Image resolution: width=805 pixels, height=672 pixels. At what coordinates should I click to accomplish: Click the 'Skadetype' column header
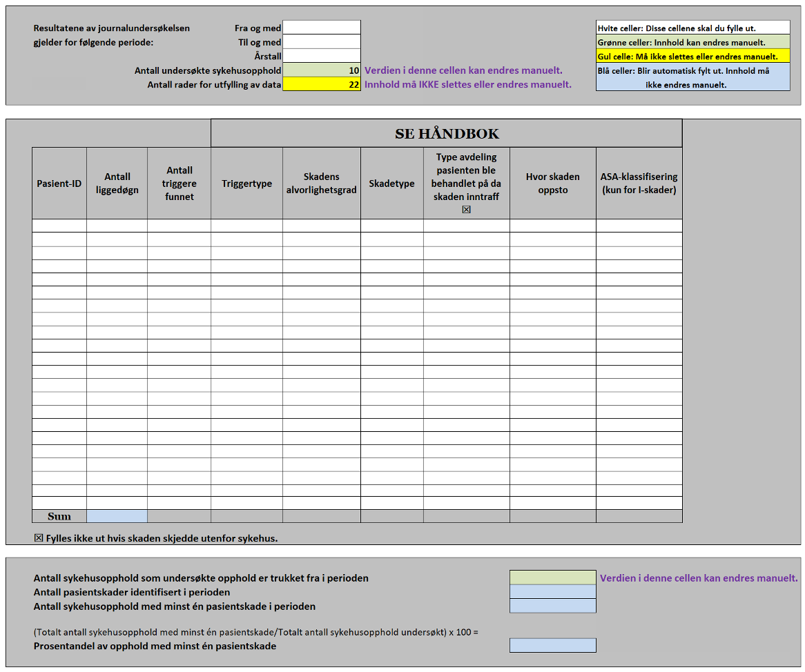[391, 184]
